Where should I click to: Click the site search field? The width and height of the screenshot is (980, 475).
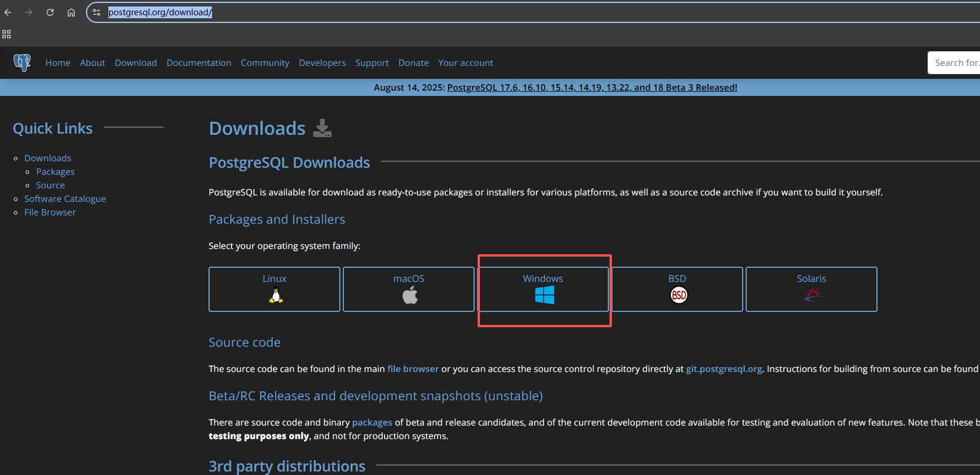point(954,63)
